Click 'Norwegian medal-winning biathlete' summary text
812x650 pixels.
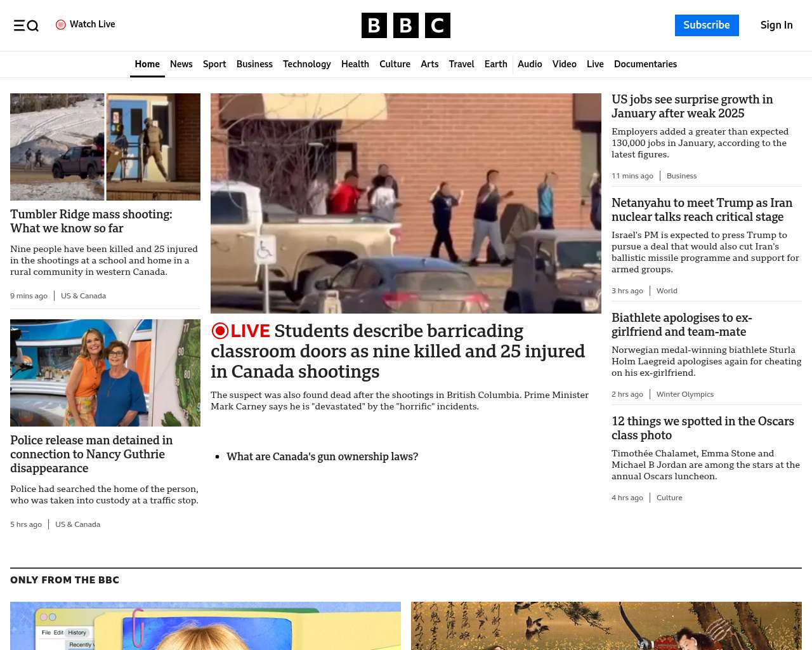[707, 361]
